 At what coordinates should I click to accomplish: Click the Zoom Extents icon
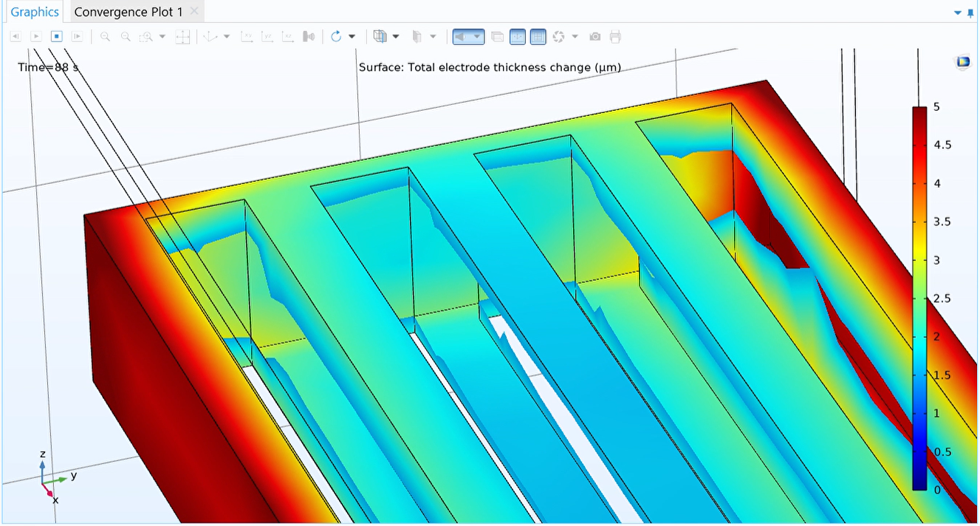coord(182,36)
